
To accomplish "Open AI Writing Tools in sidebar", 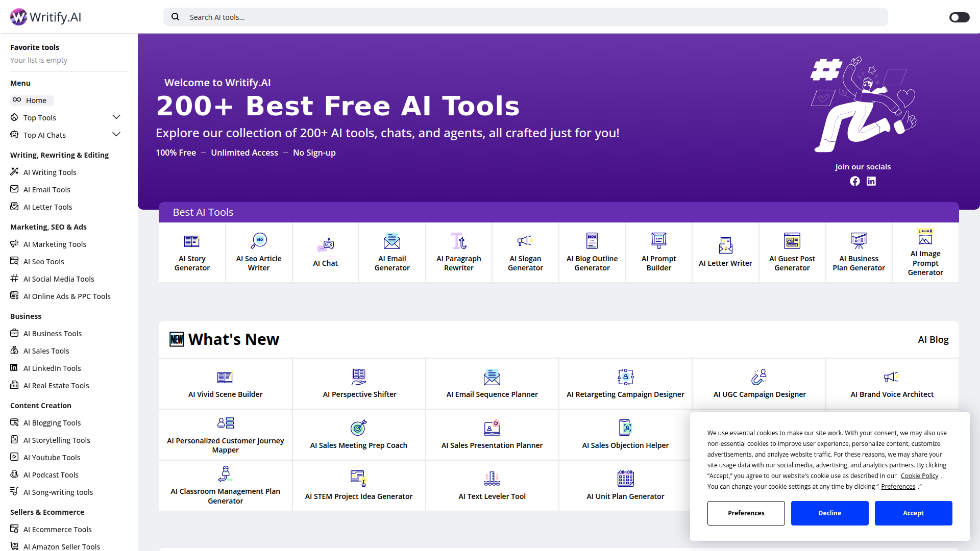I will 50,172.
